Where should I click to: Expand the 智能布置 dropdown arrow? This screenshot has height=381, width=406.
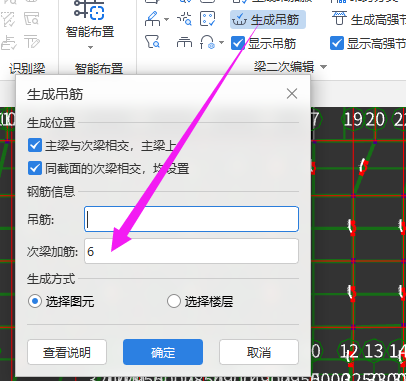[x=90, y=47]
